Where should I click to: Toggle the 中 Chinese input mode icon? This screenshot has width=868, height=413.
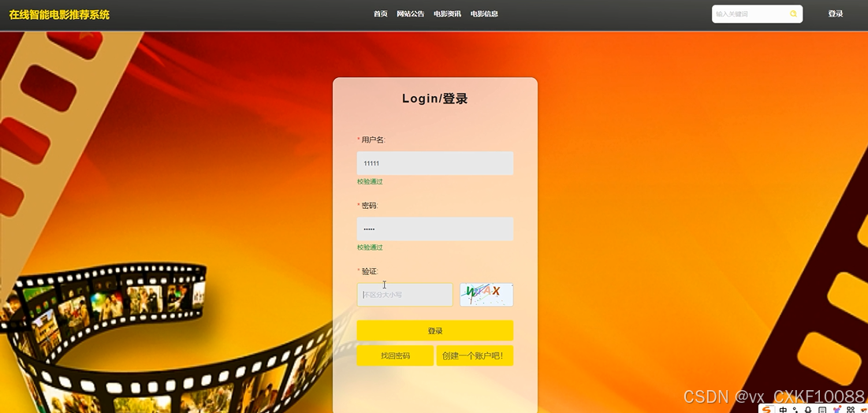[784, 410]
